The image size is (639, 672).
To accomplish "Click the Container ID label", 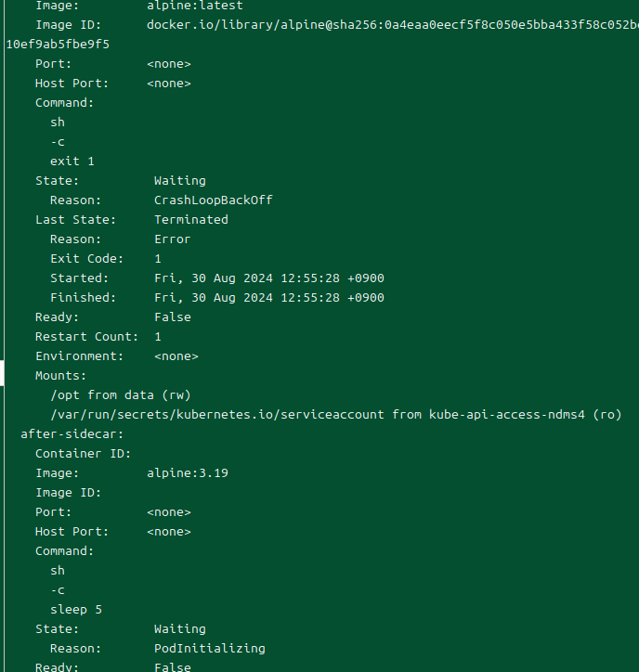I will tap(84, 454).
